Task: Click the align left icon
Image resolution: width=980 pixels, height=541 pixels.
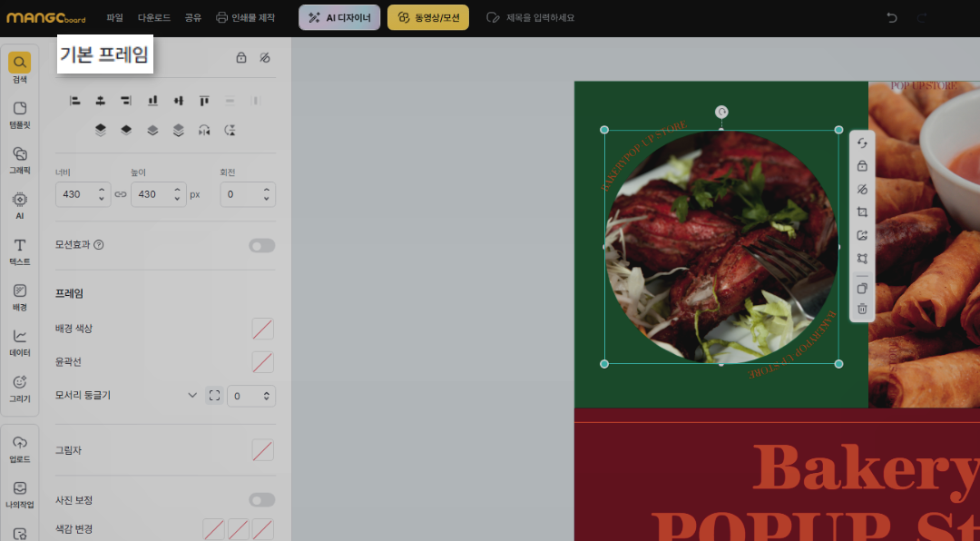Action: (x=75, y=101)
